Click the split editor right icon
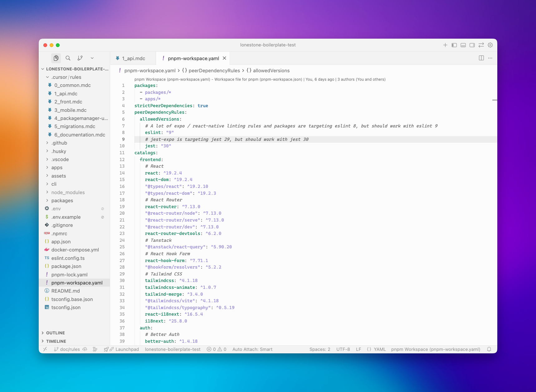The image size is (536, 392). [481, 58]
